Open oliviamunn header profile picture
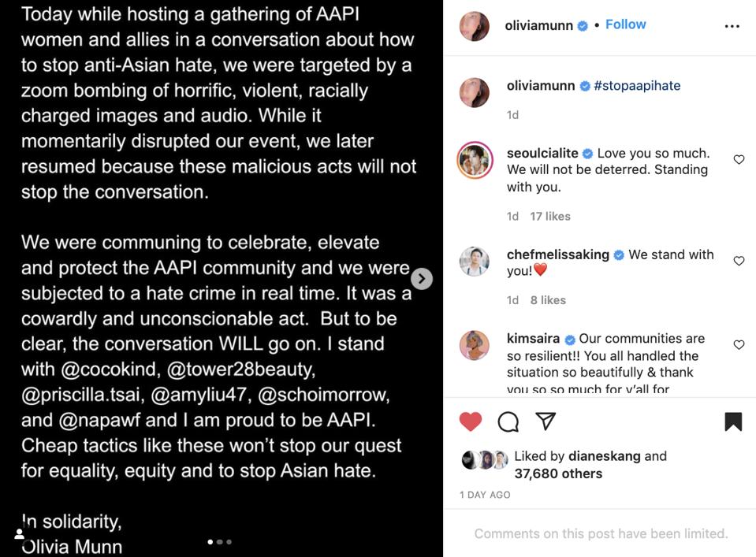Viewport: 756px width, 557px height. point(475,26)
